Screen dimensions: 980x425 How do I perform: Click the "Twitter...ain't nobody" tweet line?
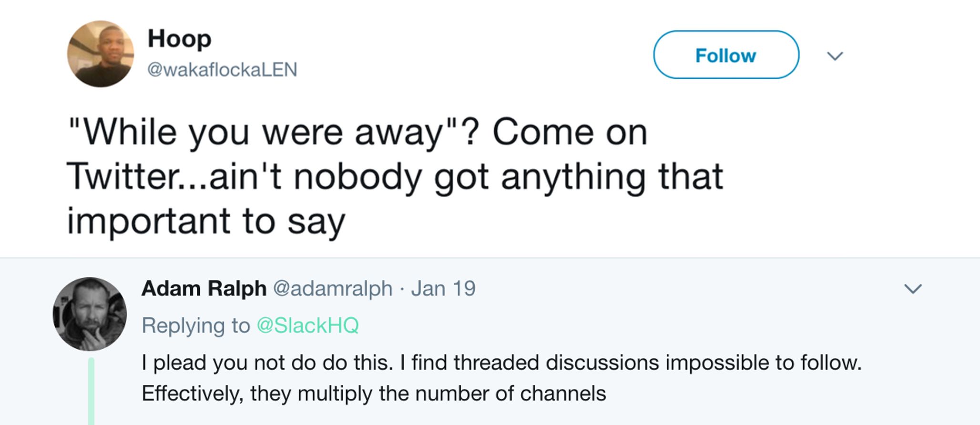(x=395, y=177)
